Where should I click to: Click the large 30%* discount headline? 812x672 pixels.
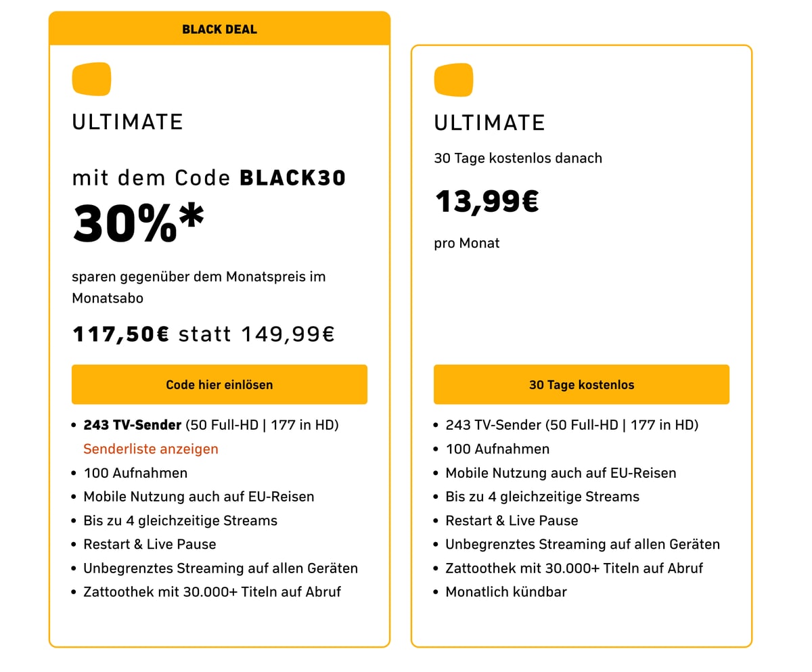(x=138, y=222)
